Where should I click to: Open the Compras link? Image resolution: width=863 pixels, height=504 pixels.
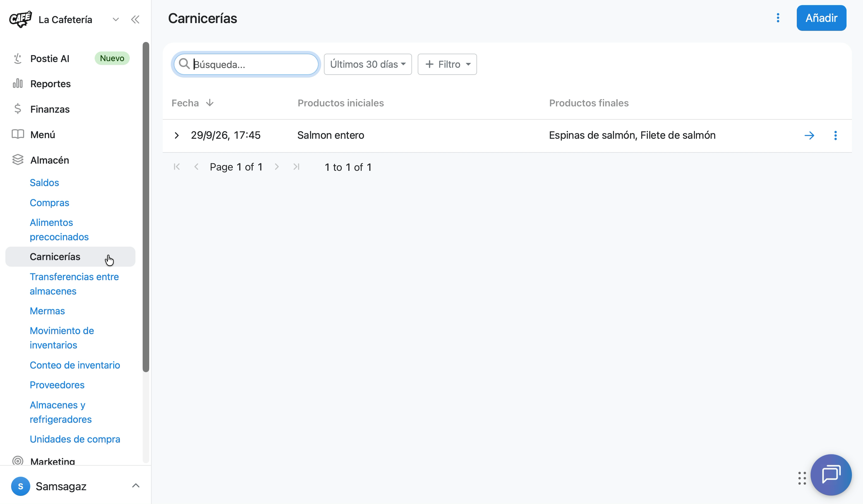coord(49,203)
